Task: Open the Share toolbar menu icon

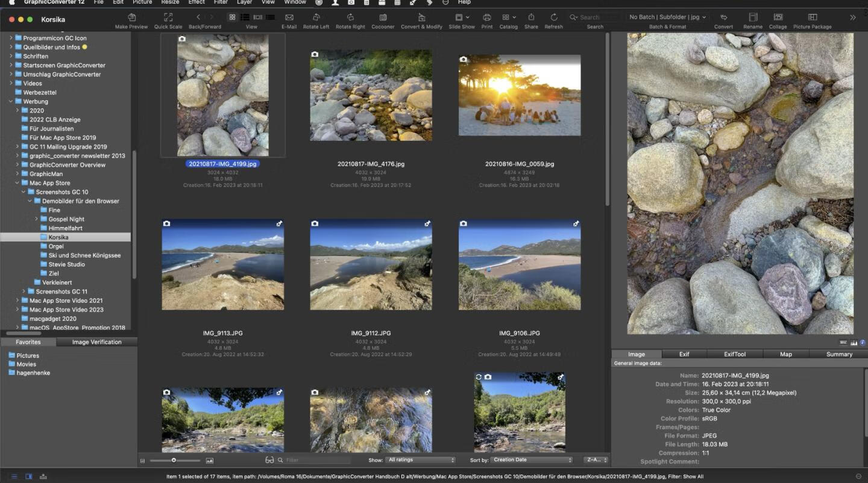Action: [531, 17]
